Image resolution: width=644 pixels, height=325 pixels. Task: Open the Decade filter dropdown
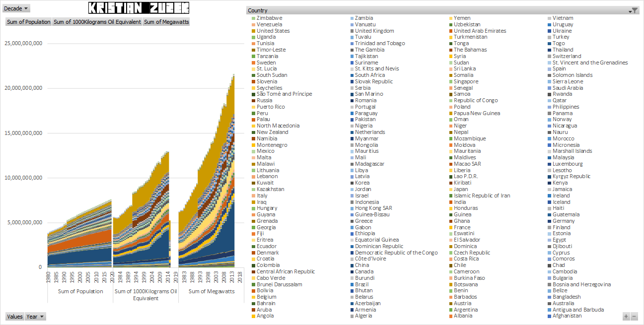tap(16, 8)
